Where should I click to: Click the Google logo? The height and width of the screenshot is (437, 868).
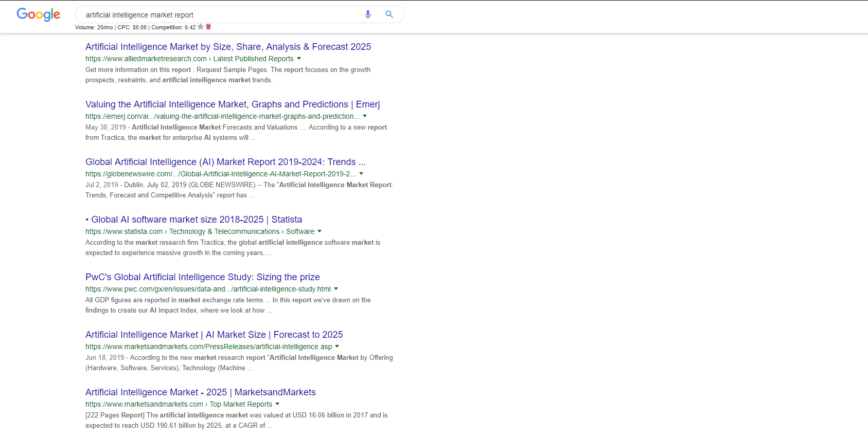(38, 14)
